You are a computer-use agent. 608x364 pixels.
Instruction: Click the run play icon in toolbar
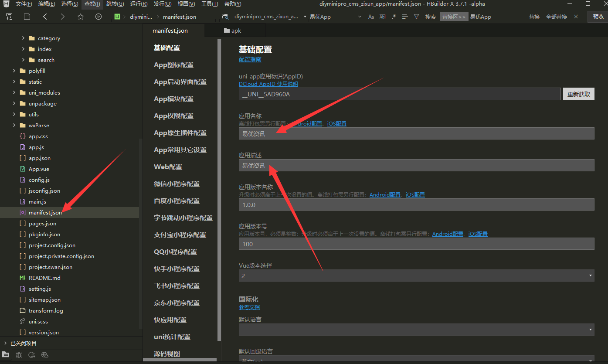coord(99,17)
